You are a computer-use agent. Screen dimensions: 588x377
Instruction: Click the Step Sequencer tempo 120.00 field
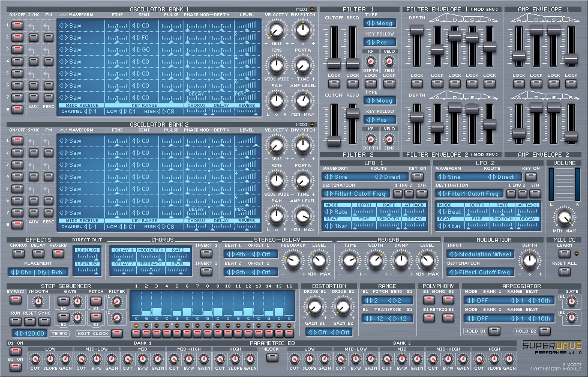29,333
